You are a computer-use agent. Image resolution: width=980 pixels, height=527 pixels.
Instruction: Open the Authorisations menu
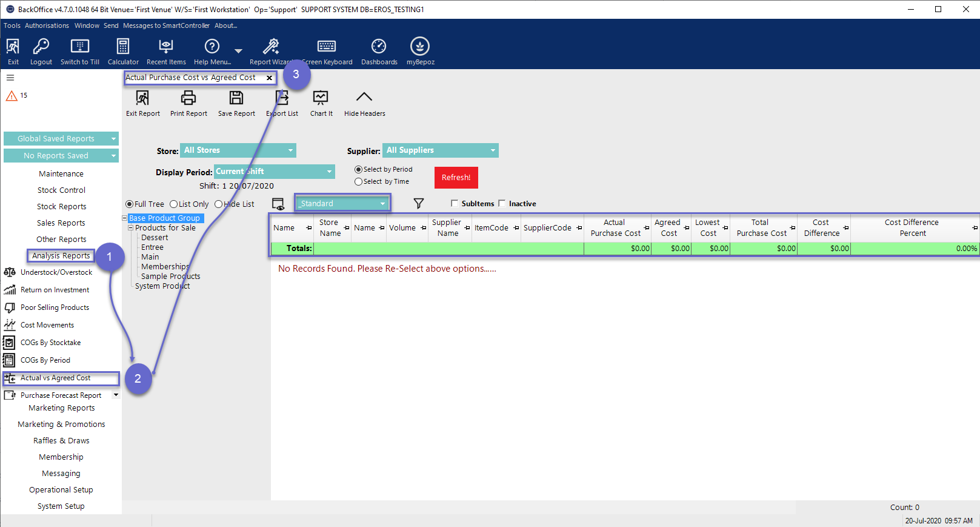[47, 25]
